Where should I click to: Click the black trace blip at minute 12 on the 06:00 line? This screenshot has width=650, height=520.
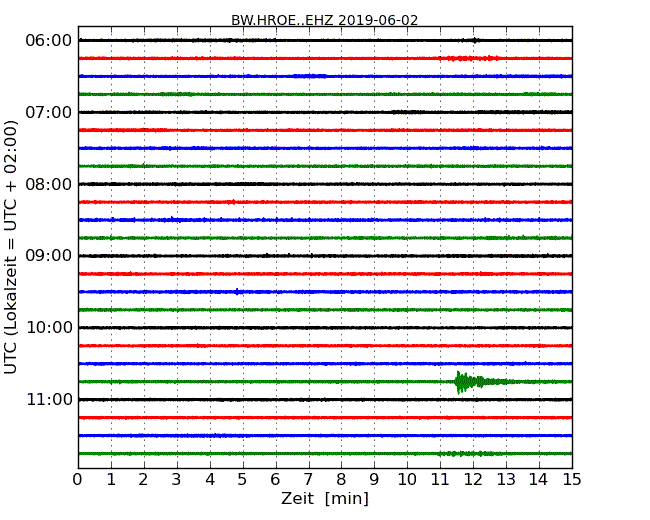475,40
